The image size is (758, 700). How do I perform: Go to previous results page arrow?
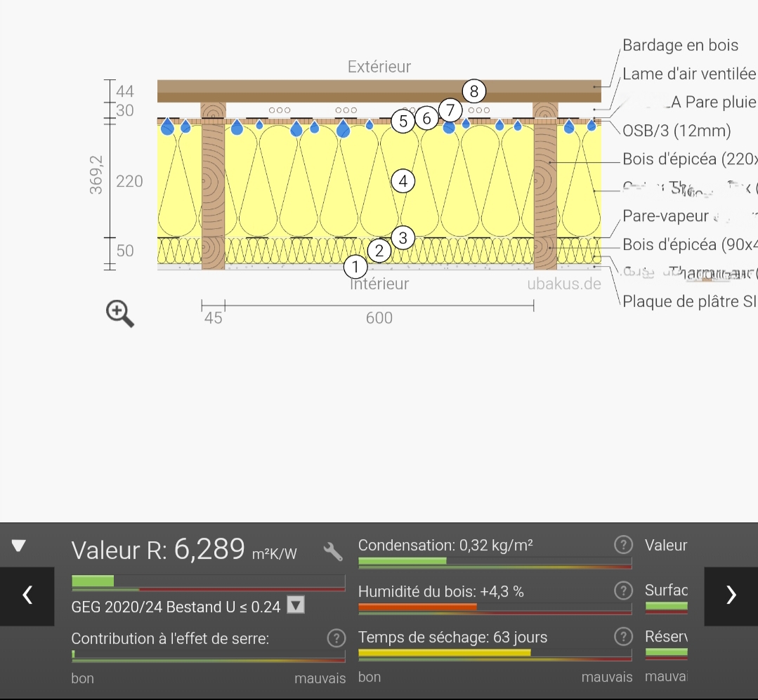coord(27,595)
